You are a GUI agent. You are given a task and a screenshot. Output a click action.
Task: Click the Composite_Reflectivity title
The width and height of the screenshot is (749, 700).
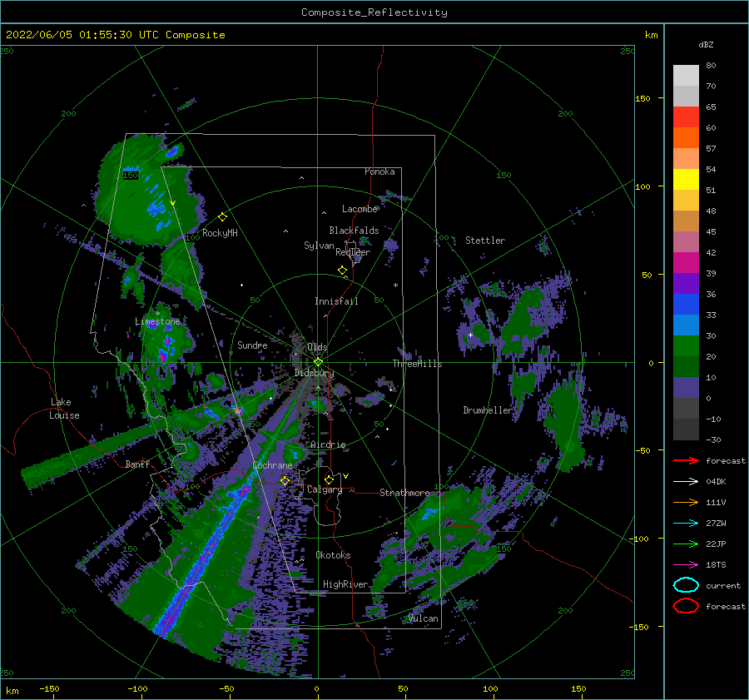[x=374, y=12]
